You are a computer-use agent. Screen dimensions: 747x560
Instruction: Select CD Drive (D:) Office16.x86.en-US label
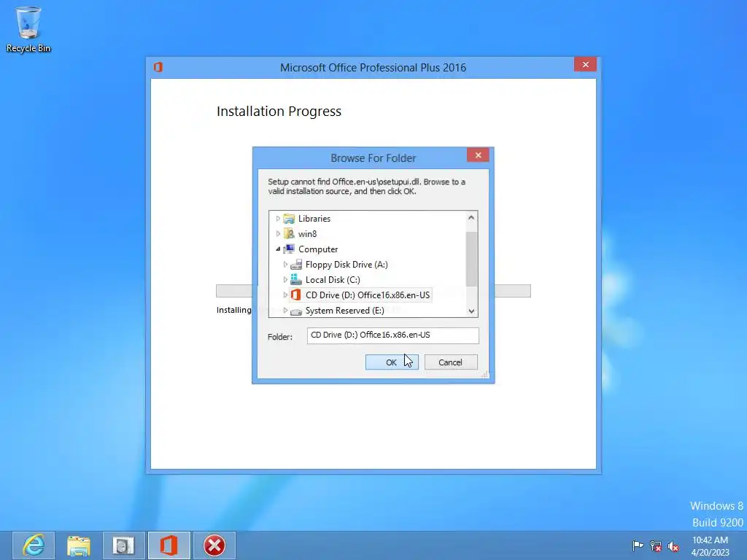368,295
